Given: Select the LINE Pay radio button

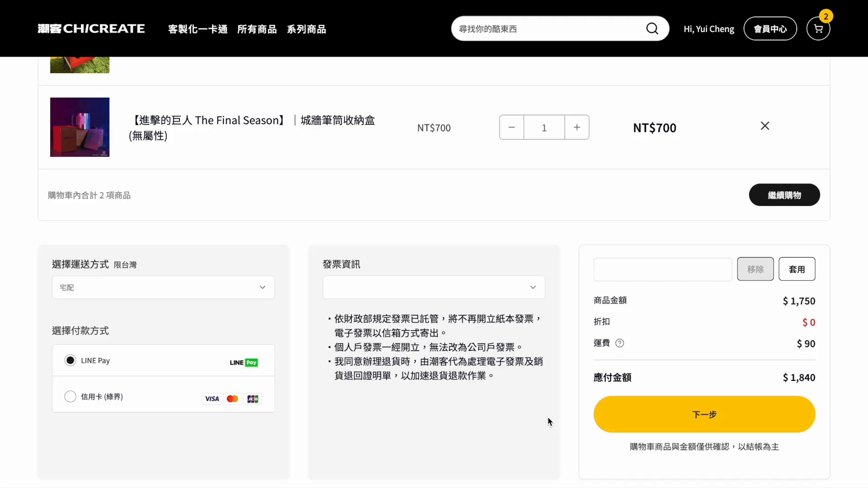Looking at the screenshot, I should coord(70,361).
